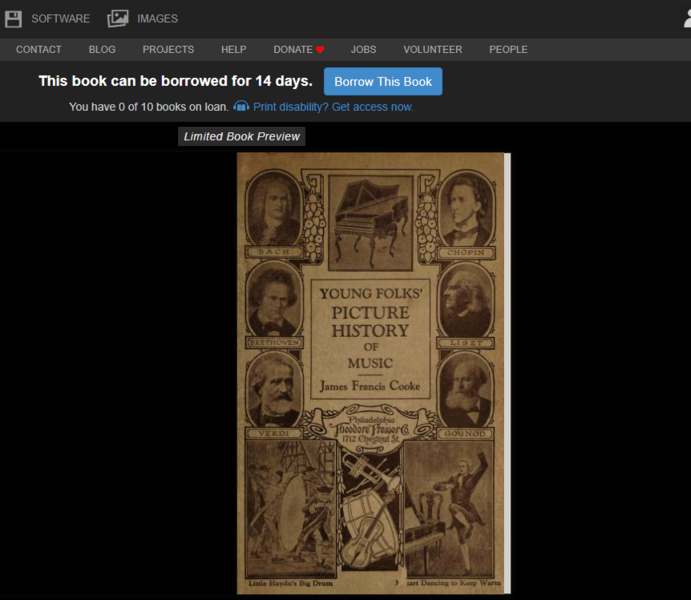Click the Limited Book Preview label
The image size is (691, 600).
click(241, 137)
